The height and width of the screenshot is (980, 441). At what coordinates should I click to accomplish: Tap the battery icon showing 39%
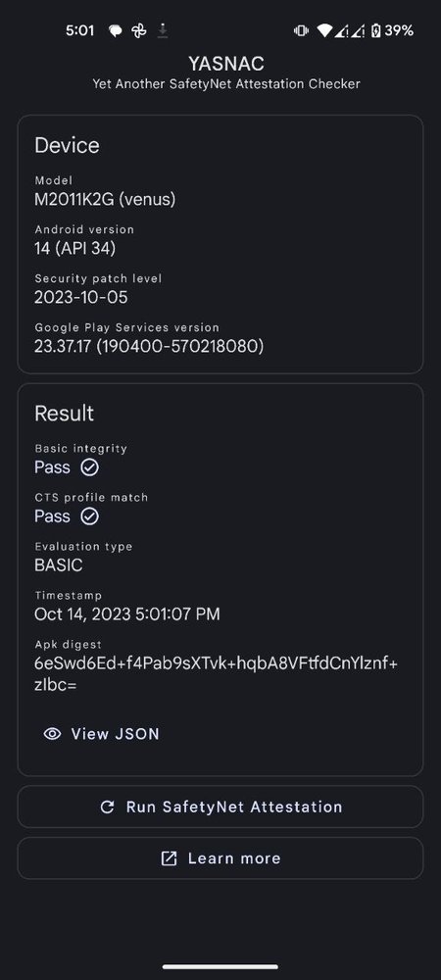tap(375, 30)
